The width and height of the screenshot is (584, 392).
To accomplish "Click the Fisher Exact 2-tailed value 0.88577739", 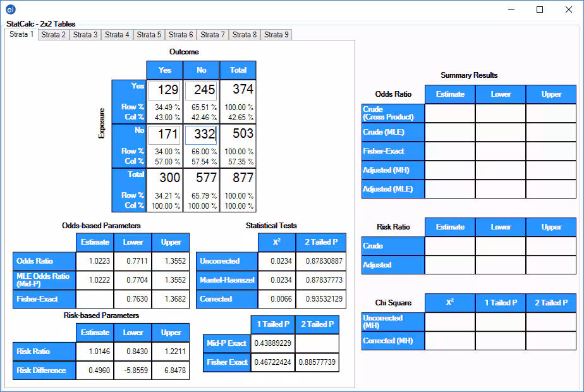I will point(317,362).
